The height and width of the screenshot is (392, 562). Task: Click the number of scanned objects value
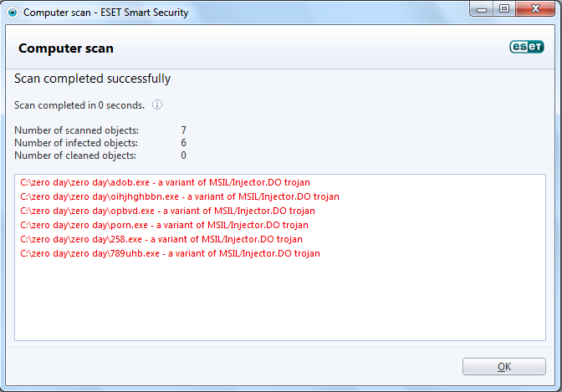pos(183,130)
